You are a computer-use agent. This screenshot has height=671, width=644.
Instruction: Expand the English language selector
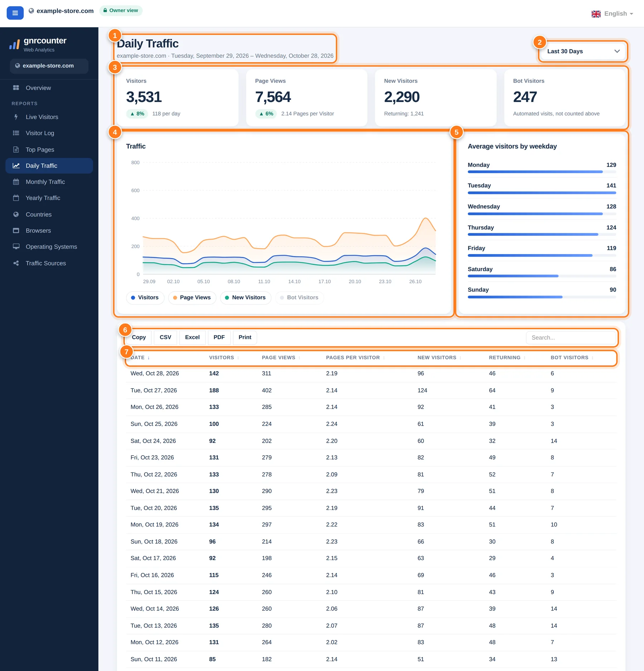coord(612,14)
